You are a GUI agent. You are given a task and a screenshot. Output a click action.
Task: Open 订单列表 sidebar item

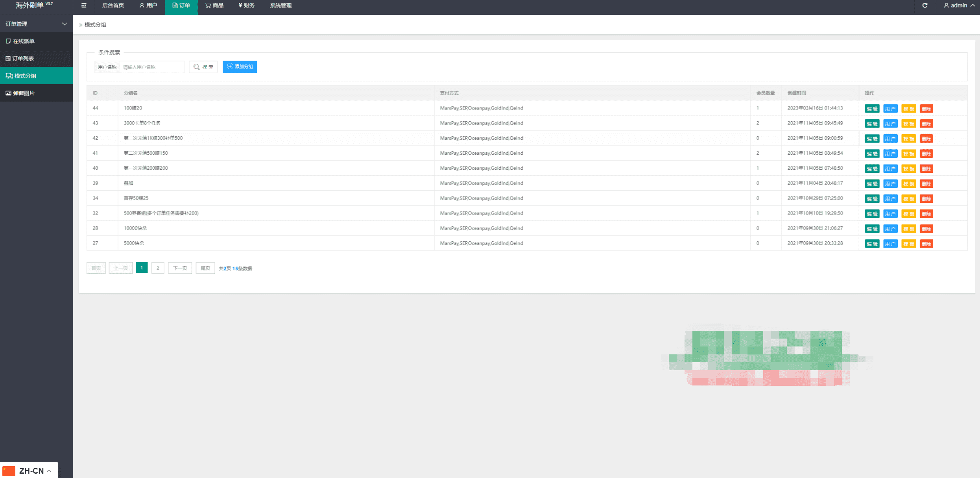23,59
